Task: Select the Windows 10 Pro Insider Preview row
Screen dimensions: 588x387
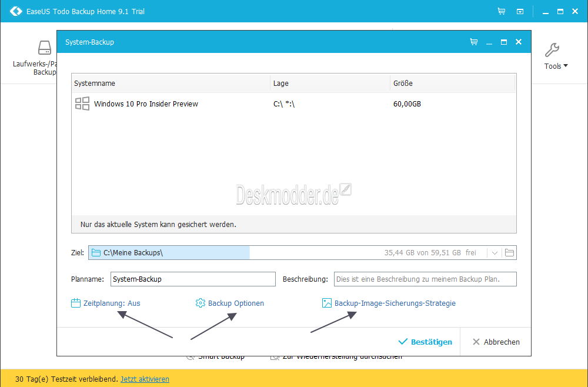Action: (293, 104)
